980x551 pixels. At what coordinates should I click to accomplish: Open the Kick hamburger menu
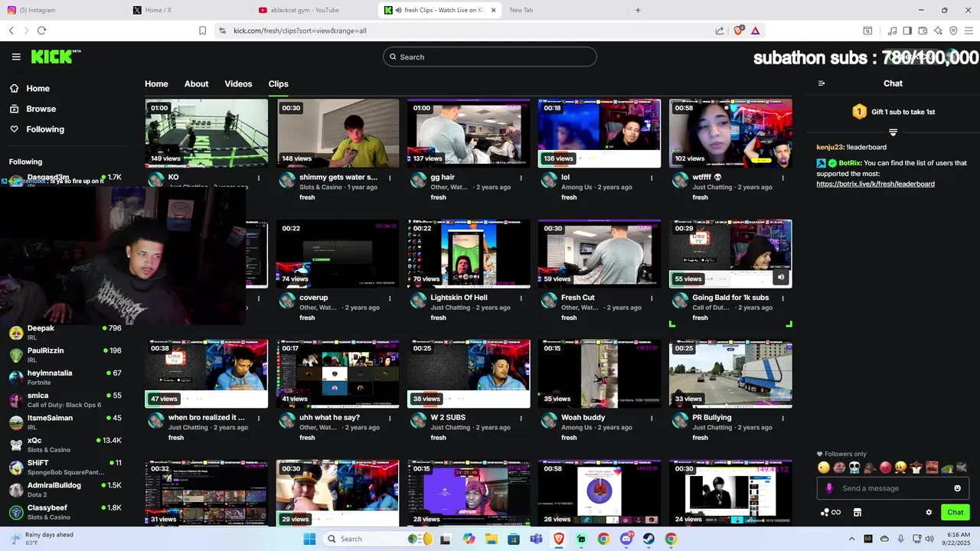(x=16, y=57)
